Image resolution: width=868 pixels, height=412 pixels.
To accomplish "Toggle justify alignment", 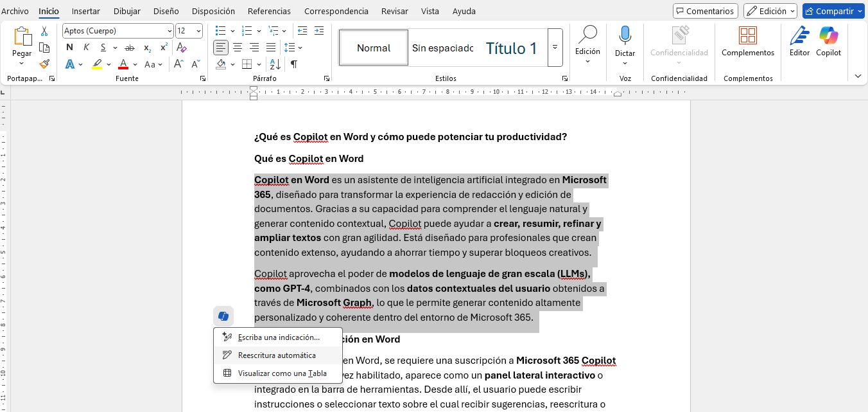I will pyautogui.click(x=271, y=48).
